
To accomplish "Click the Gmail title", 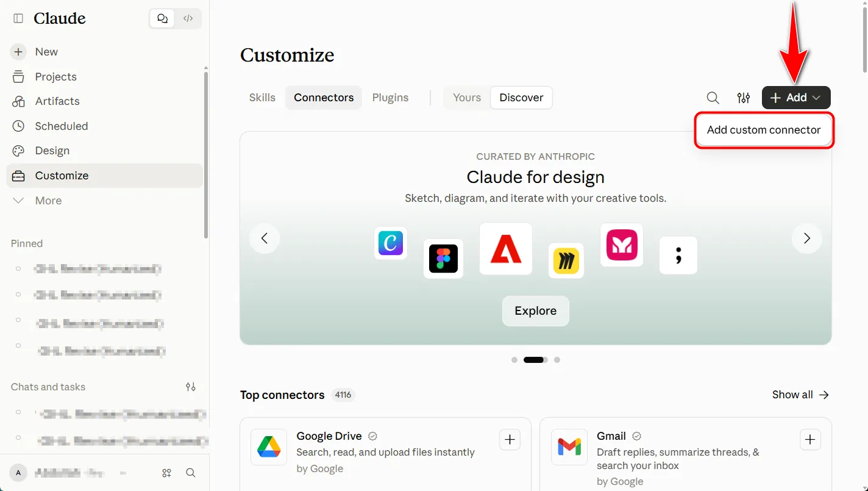I will (x=611, y=436).
